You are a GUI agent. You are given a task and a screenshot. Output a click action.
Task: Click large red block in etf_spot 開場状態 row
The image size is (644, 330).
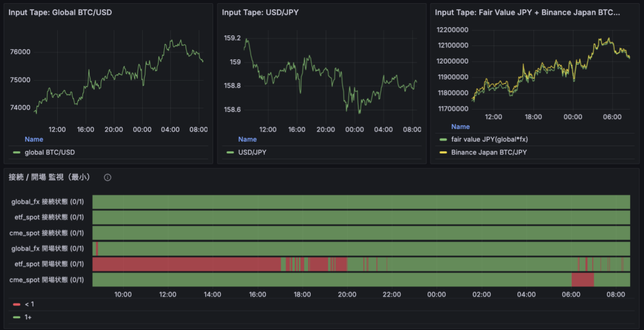tap(186, 264)
